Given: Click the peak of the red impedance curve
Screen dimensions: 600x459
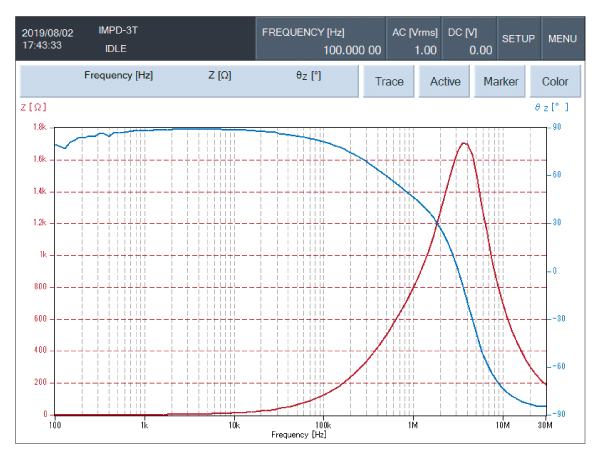Looking at the screenshot, I should tap(464, 143).
